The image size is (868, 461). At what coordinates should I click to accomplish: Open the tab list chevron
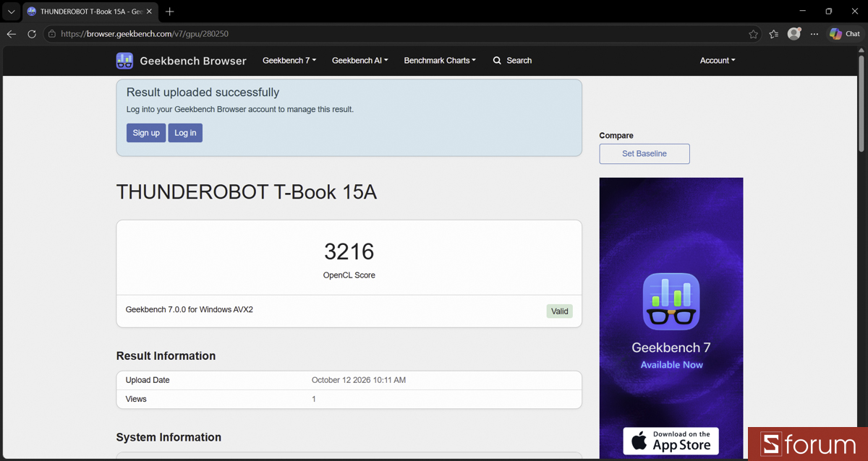(11, 12)
